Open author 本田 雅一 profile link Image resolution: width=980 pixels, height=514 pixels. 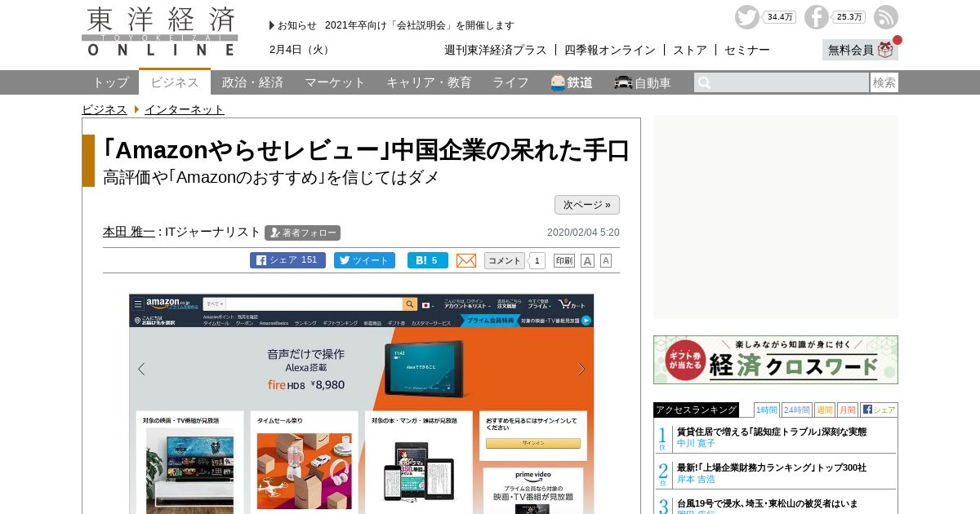pos(129,232)
